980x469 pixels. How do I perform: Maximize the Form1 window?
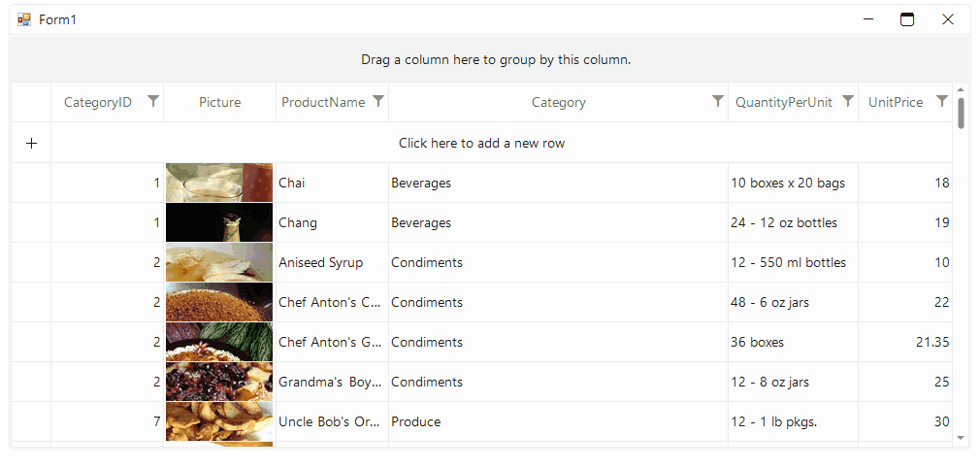pos(907,20)
